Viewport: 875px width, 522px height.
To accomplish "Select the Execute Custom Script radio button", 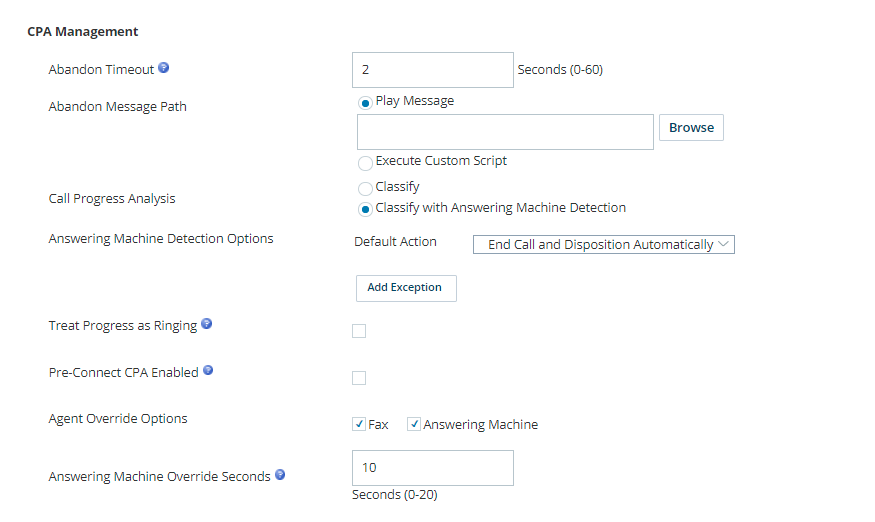I will tap(365, 163).
